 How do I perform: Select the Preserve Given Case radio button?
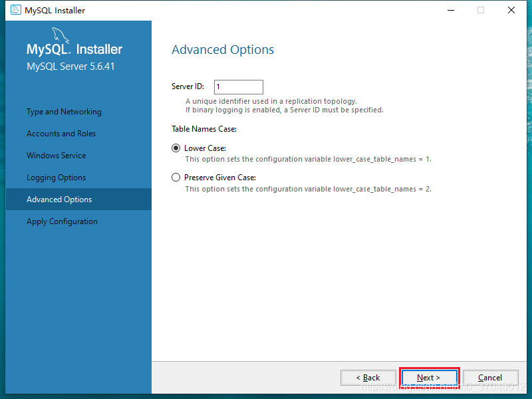click(x=176, y=178)
